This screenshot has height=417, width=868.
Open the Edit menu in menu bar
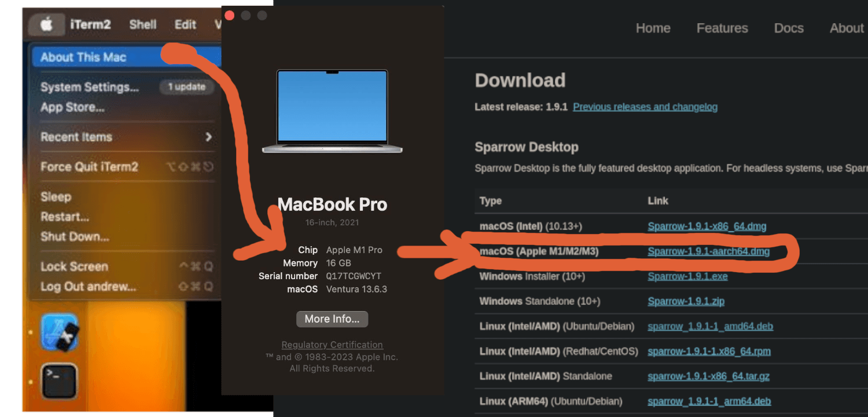coord(185,25)
